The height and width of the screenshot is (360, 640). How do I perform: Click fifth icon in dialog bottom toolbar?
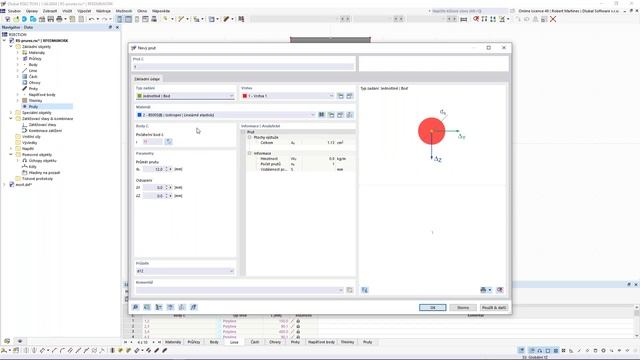[x=182, y=307]
